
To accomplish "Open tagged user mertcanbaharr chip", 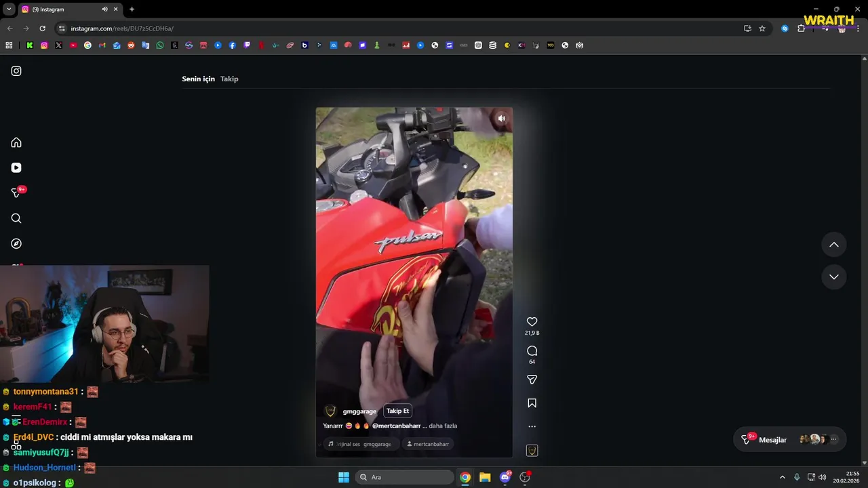I will [x=428, y=444].
